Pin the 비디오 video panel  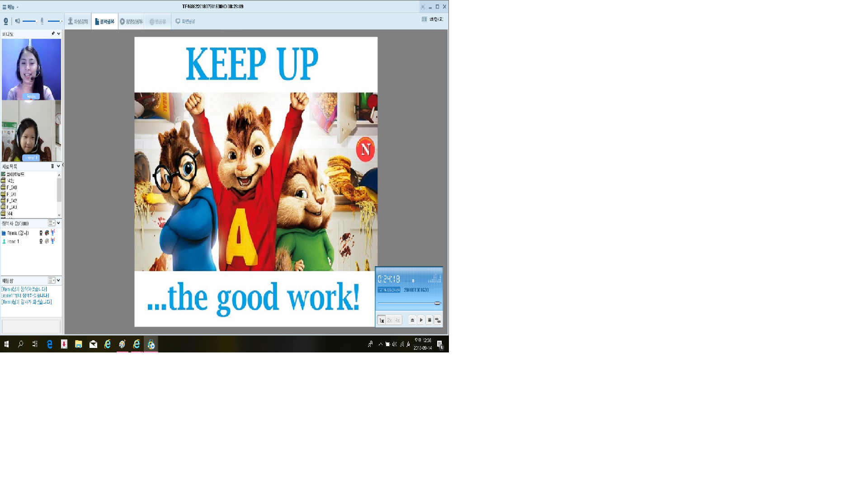53,34
